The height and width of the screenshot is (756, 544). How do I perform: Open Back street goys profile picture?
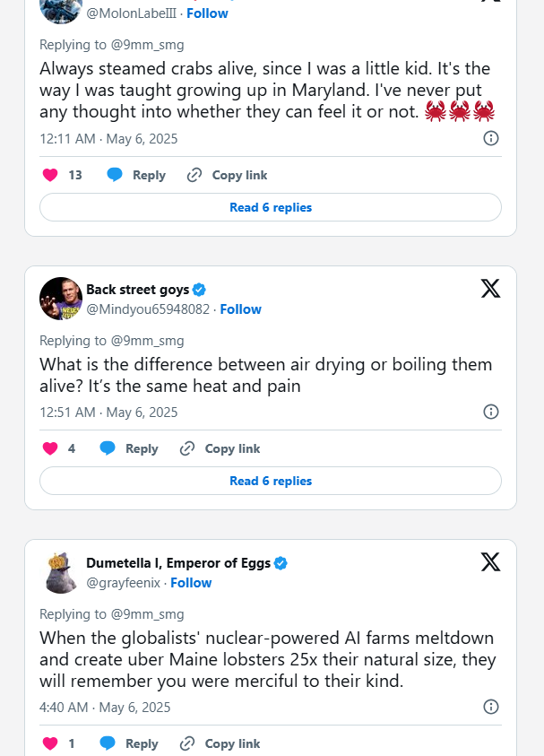click(x=61, y=299)
